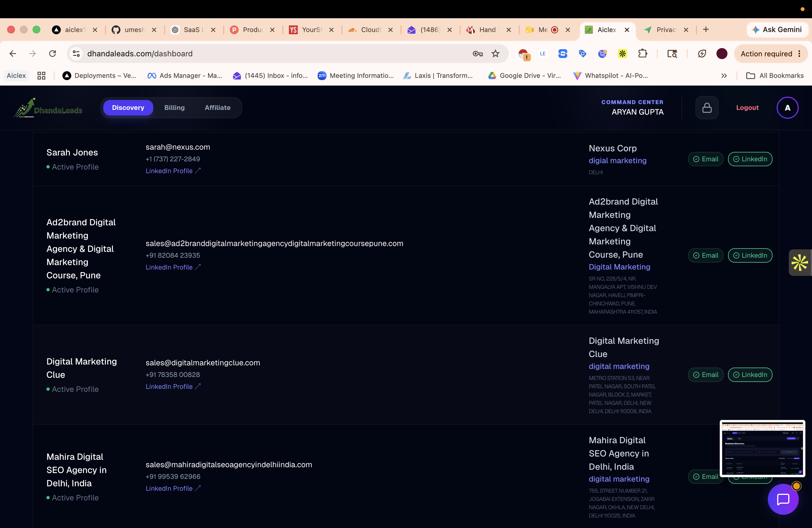Click the yellow asterisk extension icon in toolbar
This screenshot has height=528, width=812.
pyautogui.click(x=623, y=54)
